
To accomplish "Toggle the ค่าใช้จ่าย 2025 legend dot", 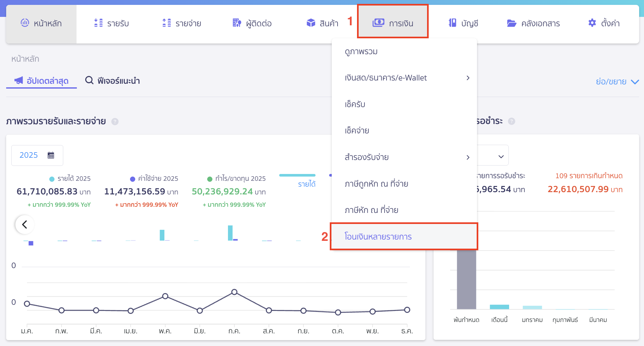I will [132, 179].
